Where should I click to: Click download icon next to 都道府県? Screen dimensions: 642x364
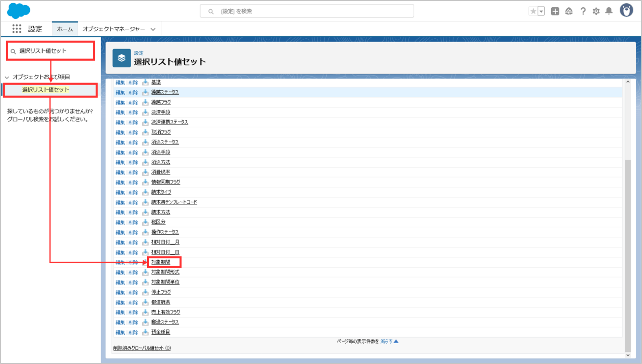point(145,302)
